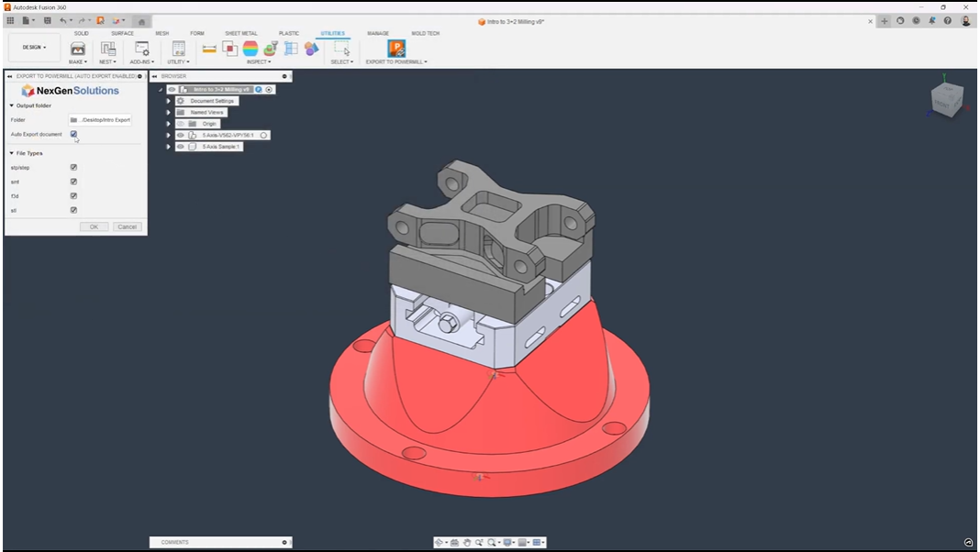Image resolution: width=980 pixels, height=552 pixels.
Task: Expand the Named Views node
Action: click(168, 113)
